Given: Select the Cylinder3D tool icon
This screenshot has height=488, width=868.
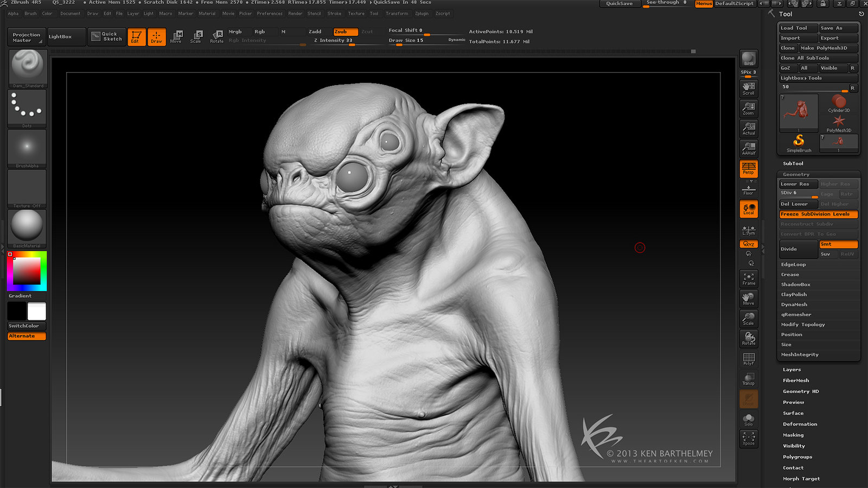Looking at the screenshot, I should point(839,104).
